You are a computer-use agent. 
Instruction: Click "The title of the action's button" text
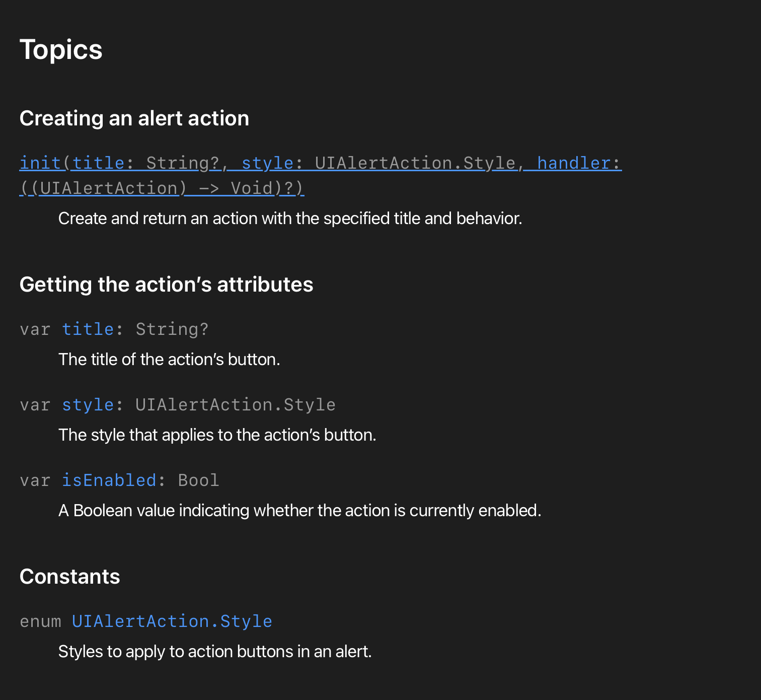169,360
